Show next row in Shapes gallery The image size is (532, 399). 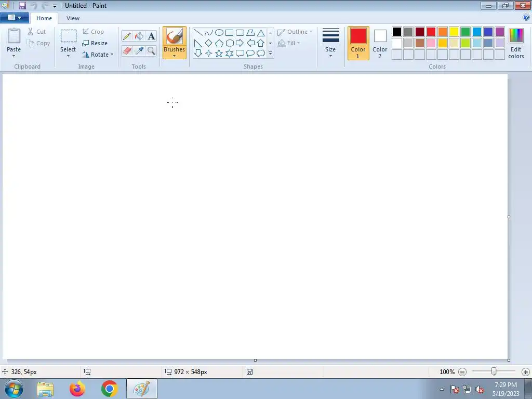(x=270, y=43)
